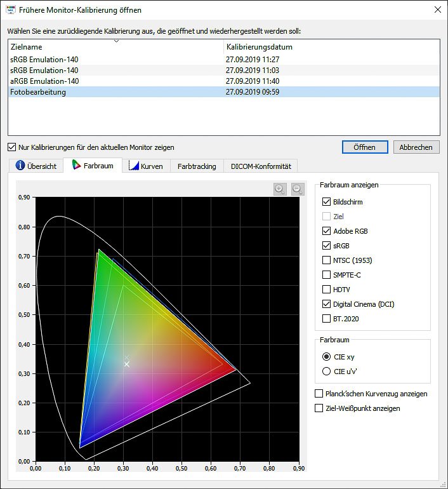Toggle the Bildschirm color space checkbox

[x=326, y=202]
